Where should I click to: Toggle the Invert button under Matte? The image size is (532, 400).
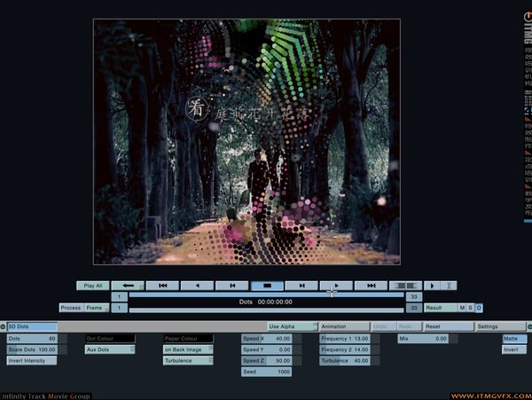click(x=514, y=349)
